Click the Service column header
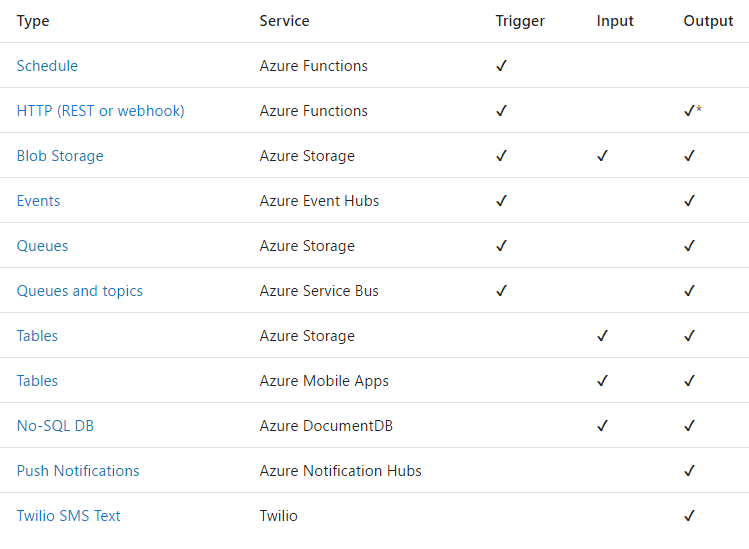This screenshot has height=549, width=749. [x=284, y=21]
